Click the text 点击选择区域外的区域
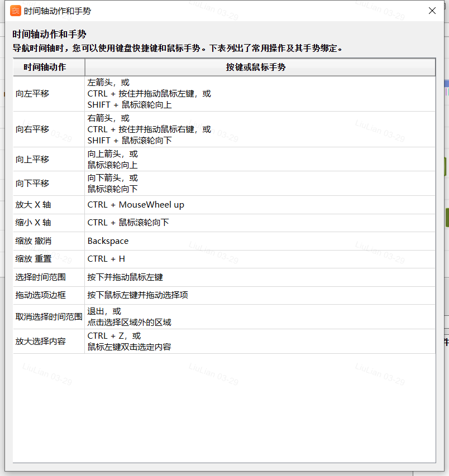449x476 pixels. [x=130, y=323]
